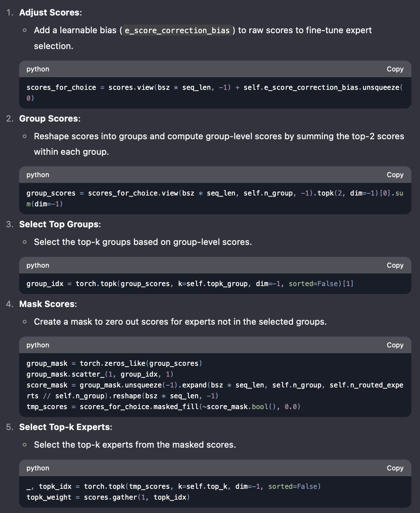Click the python label above topk_idx code

pyautogui.click(x=38, y=468)
